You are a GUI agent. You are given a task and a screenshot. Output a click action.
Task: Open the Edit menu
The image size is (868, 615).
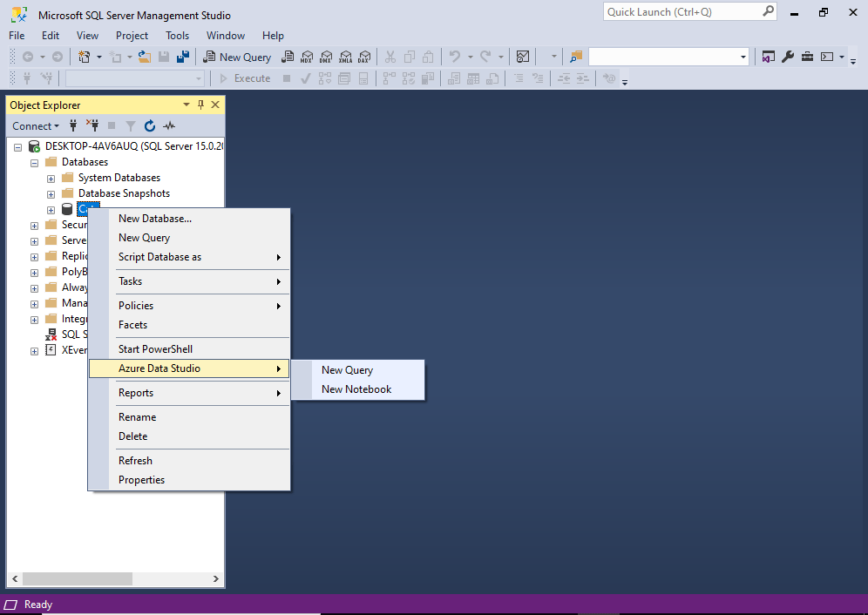coord(51,36)
